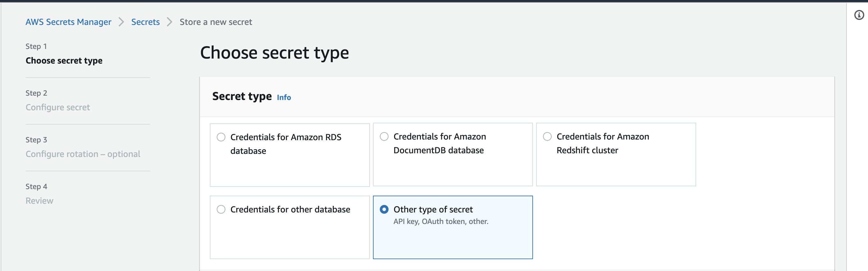Image resolution: width=868 pixels, height=271 pixels.
Task: Select Other type of secret radio
Action: coord(384,209)
